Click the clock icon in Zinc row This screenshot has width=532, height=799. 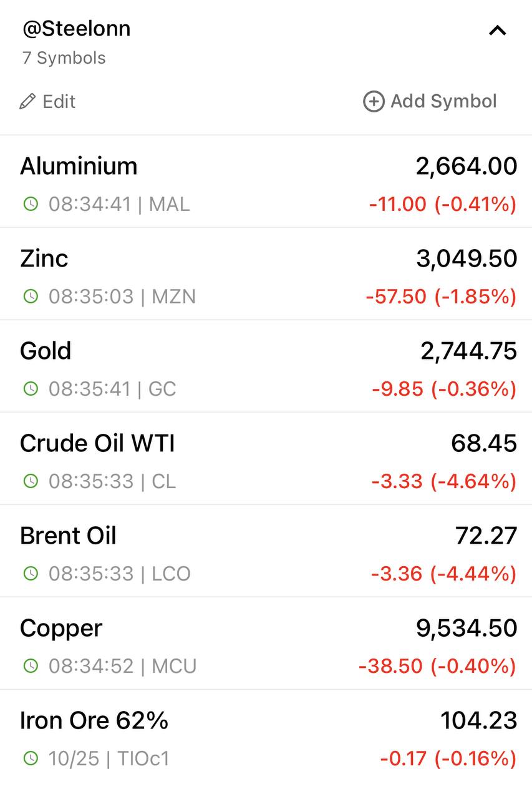pyautogui.click(x=31, y=296)
